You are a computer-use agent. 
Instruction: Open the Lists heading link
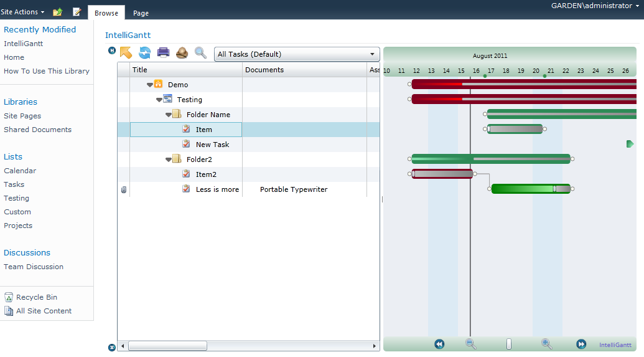(13, 157)
